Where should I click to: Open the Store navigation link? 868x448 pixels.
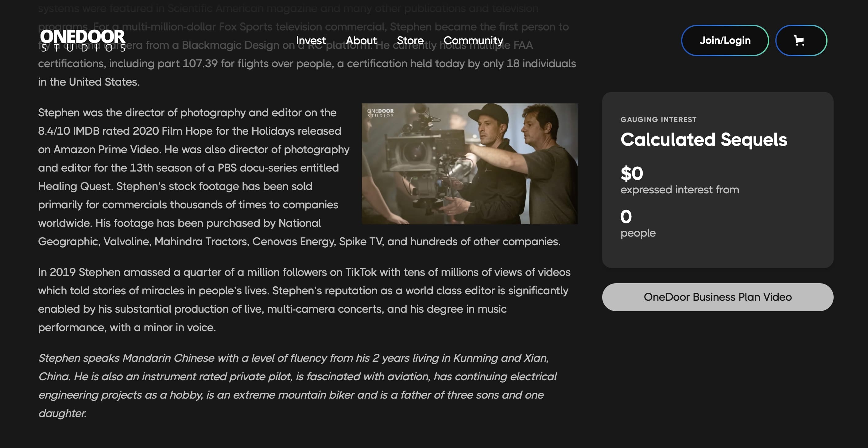tap(410, 41)
